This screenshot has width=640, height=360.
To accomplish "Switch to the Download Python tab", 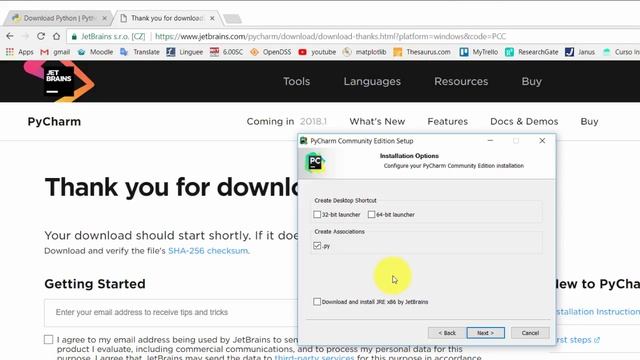I will tap(57, 18).
